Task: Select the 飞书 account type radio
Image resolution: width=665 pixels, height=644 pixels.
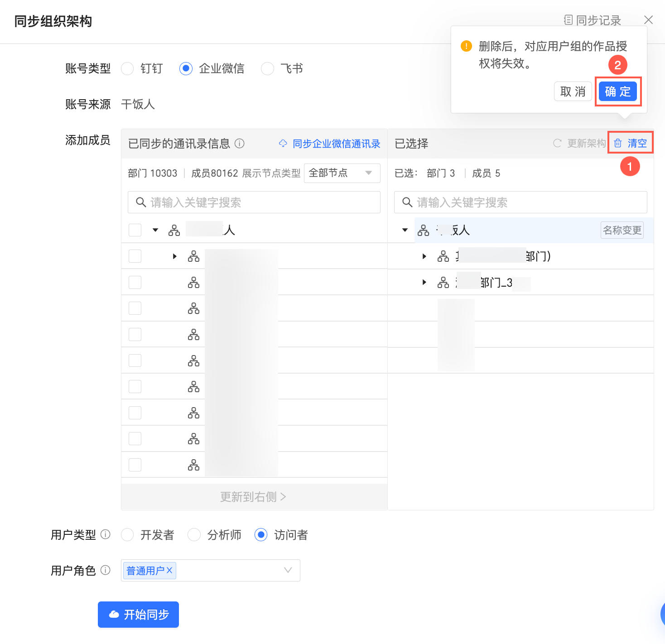Action: [267, 68]
